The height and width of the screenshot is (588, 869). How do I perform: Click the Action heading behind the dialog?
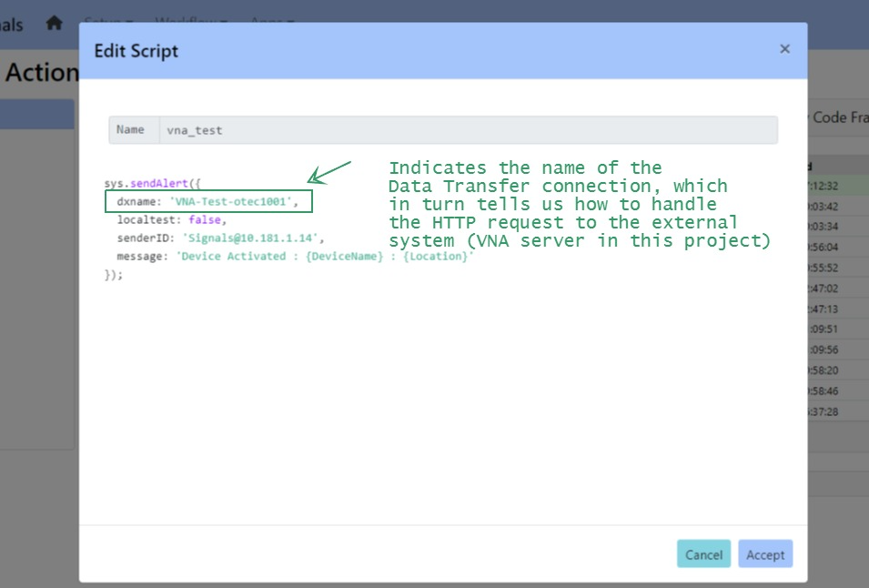(x=44, y=72)
